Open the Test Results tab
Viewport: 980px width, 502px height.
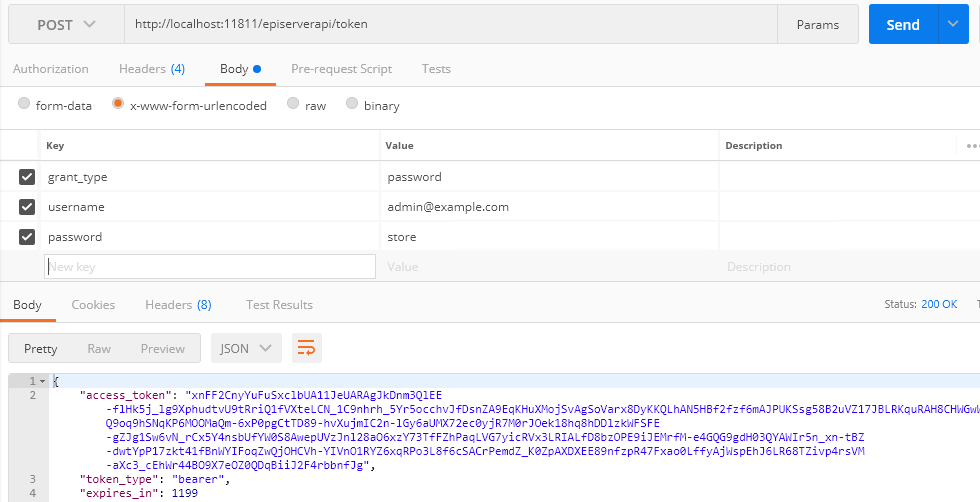[279, 305]
